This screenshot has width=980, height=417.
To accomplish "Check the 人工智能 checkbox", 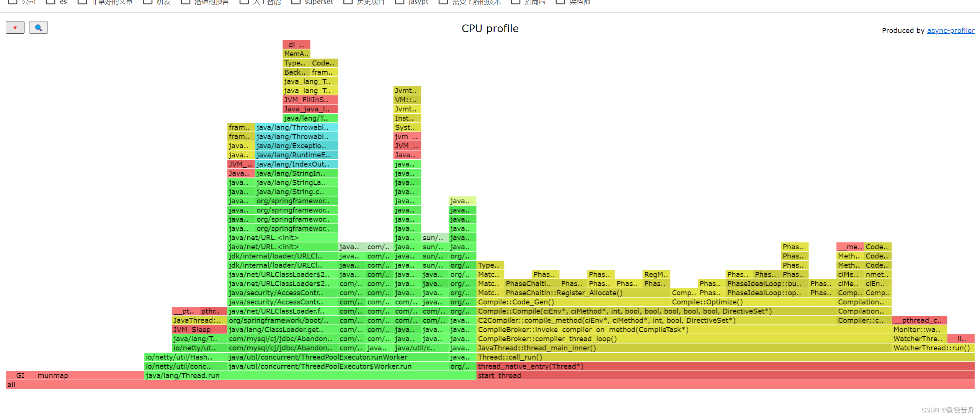I will tap(244, 2).
